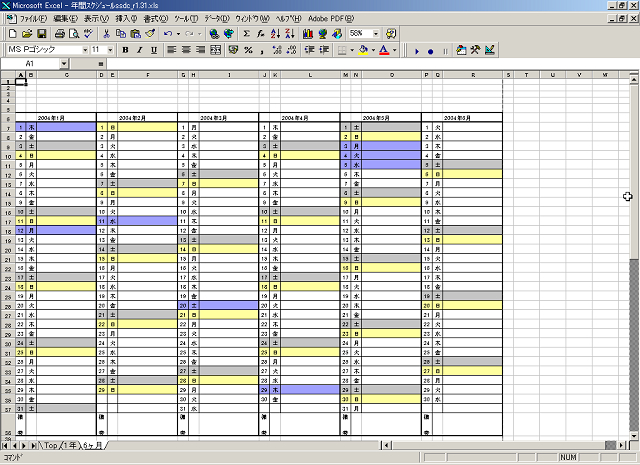Toggle Bold formatting
Viewport: 640px width, 465px height.
[126, 49]
